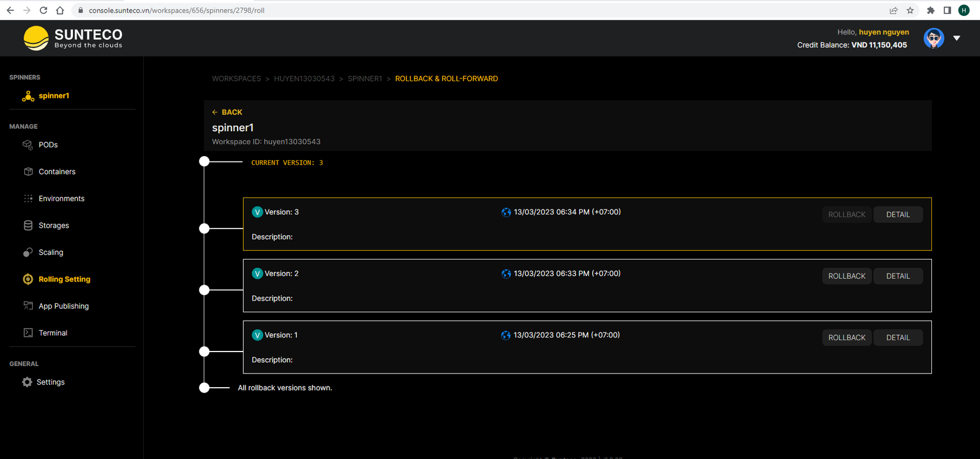Click BACK link above spinner1
Viewport: 980px width, 459px height.
227,112
